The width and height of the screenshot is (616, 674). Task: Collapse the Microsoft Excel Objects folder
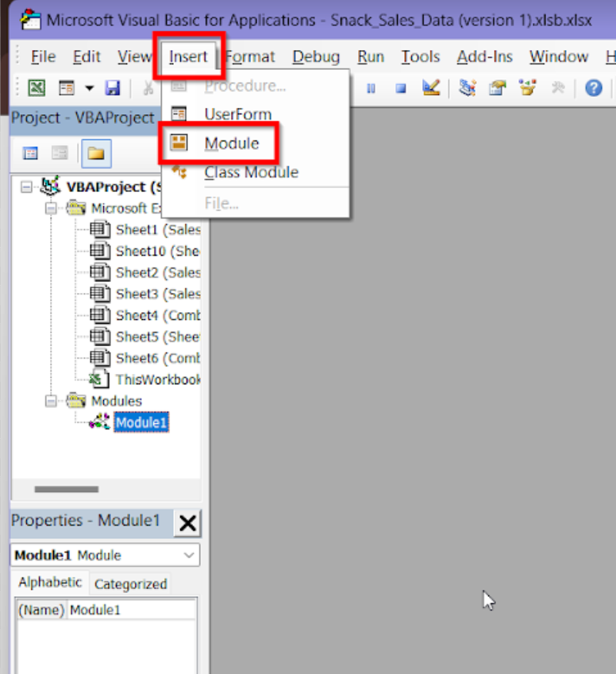tap(51, 209)
